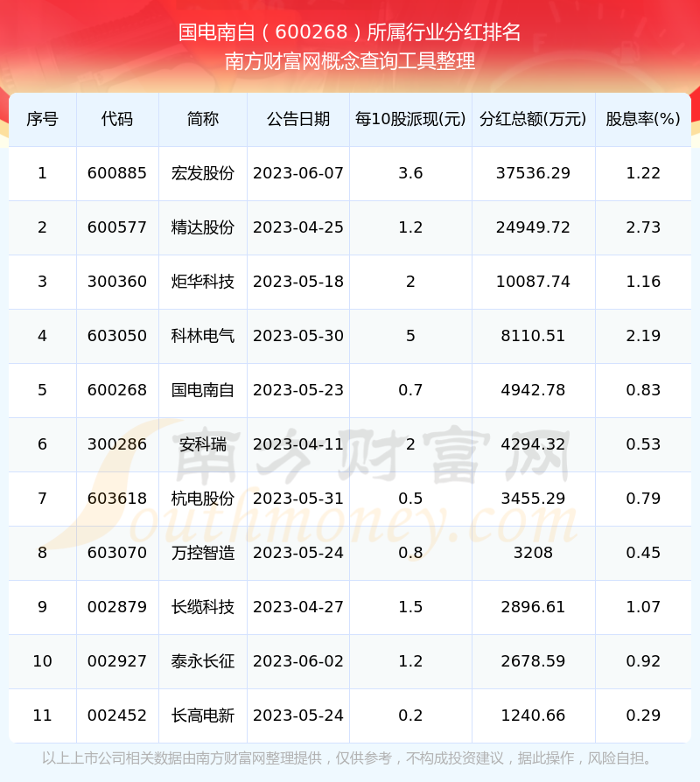Click date 2023-04-11

[x=298, y=444]
